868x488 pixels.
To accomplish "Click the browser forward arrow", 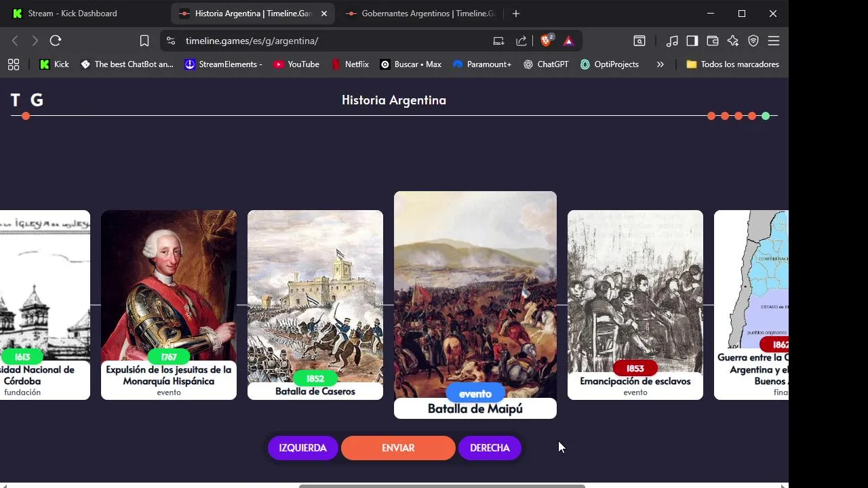I will 35,41.
